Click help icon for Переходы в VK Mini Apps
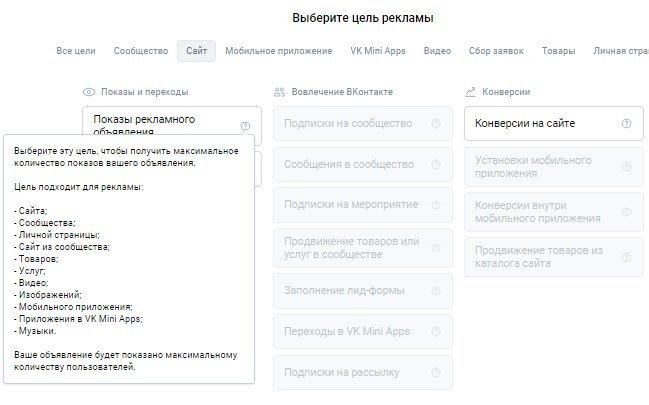Viewport: 649px width, 405px height. click(435, 332)
